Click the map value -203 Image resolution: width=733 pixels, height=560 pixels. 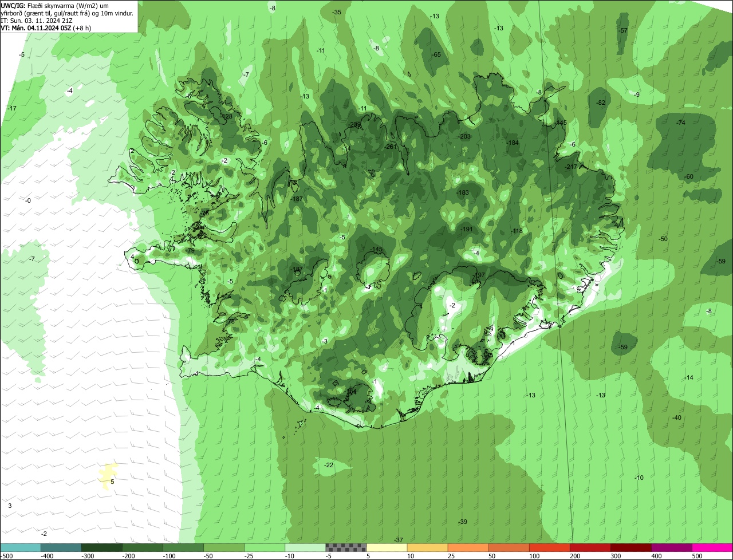pos(464,136)
